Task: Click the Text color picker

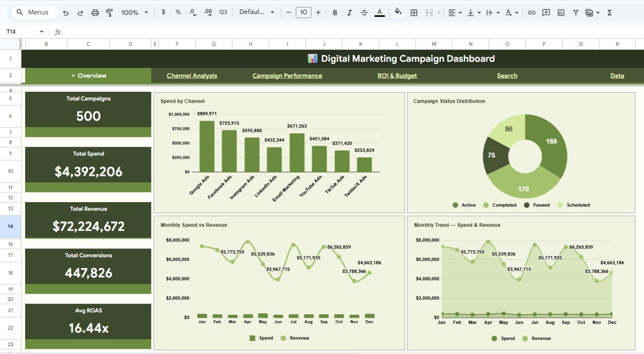Action: point(379,12)
